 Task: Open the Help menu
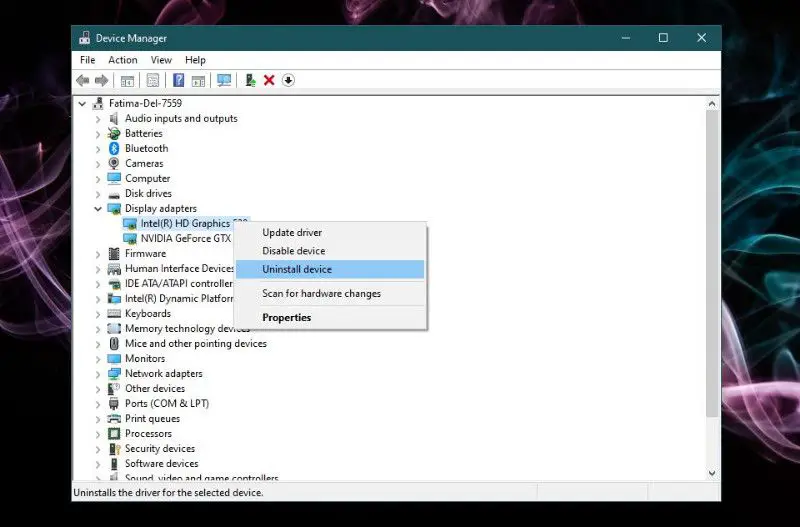(x=195, y=60)
